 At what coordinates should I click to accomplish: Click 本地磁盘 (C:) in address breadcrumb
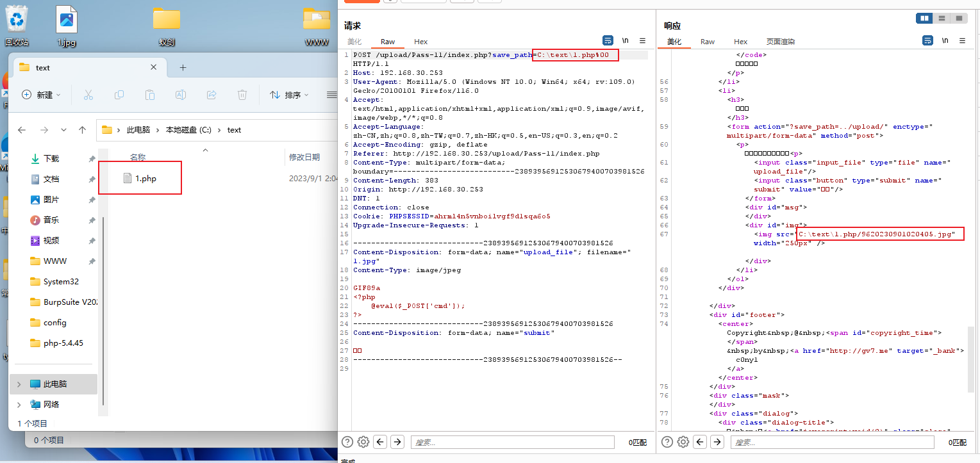(188, 130)
